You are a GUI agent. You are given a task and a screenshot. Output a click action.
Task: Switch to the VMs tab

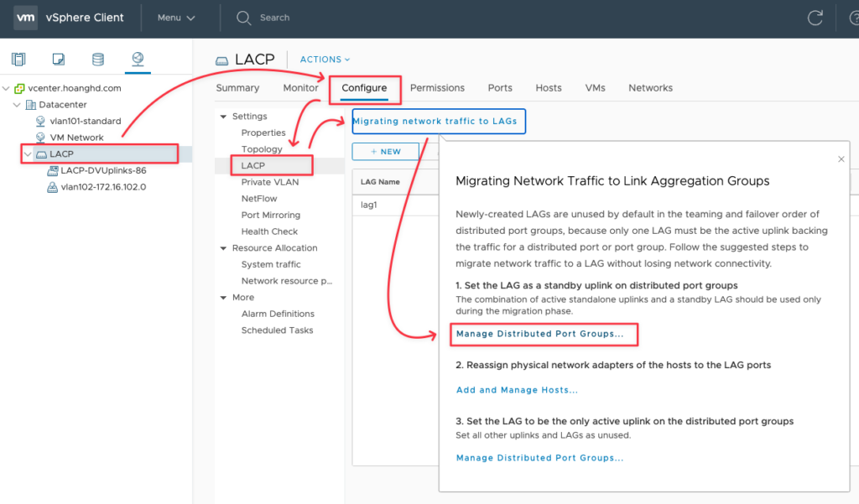click(x=595, y=88)
